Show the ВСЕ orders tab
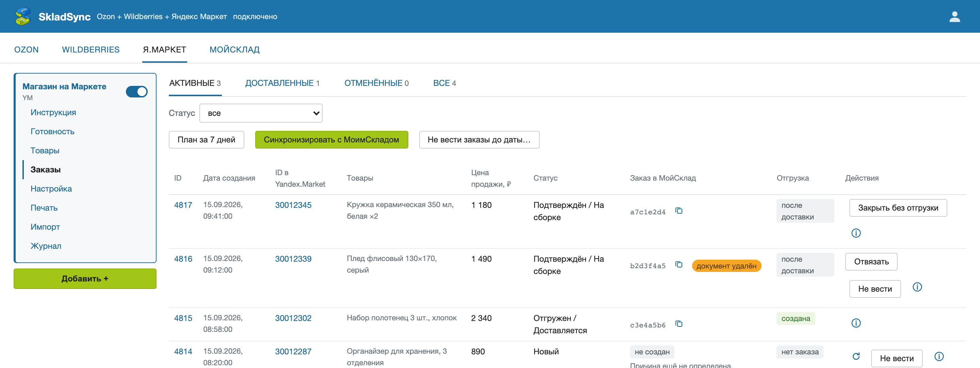Image resolution: width=980 pixels, height=368 pixels. (444, 83)
